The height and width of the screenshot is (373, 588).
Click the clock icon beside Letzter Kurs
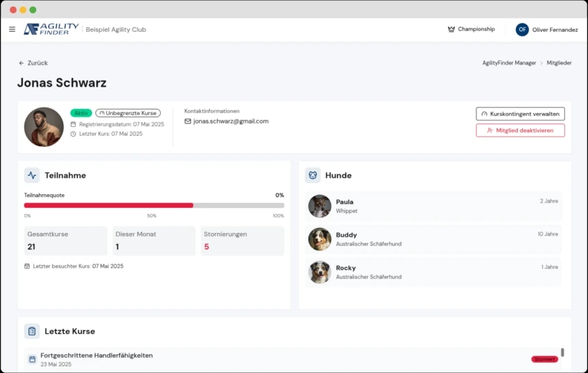[73, 134]
